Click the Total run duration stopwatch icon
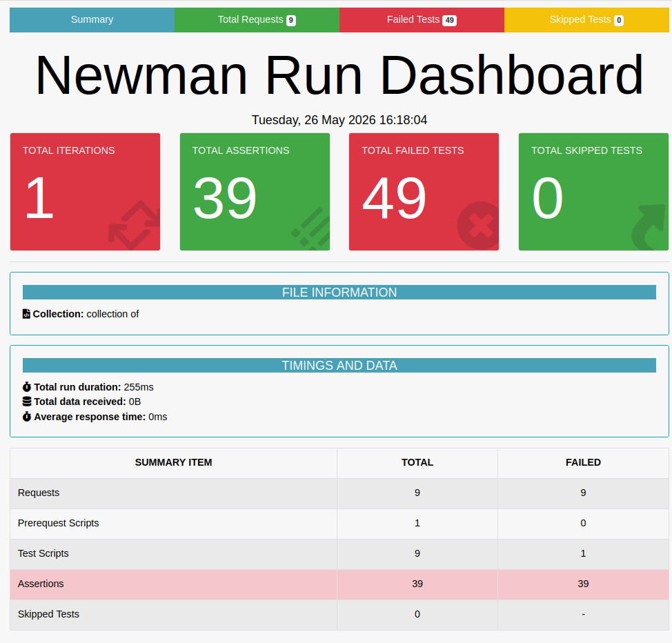 [x=27, y=386]
